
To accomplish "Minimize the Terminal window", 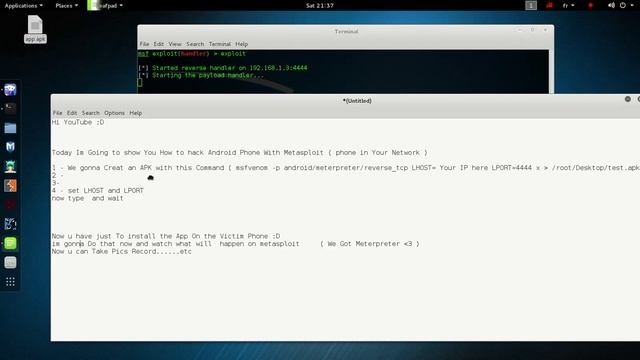I will pyautogui.click(x=520, y=30).
